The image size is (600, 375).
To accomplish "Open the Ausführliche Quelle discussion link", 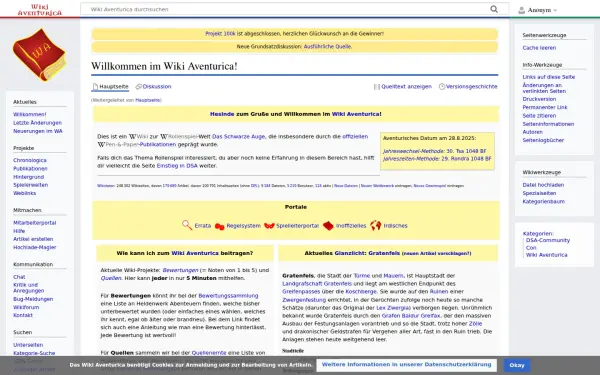I will [327, 47].
